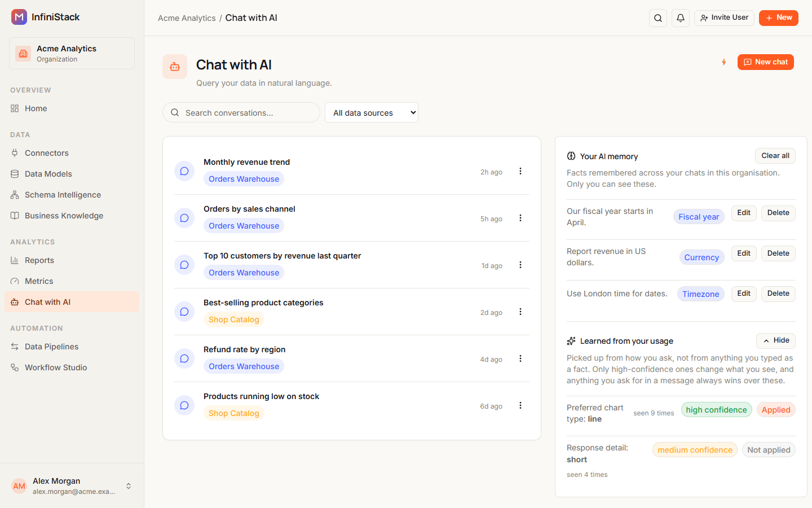Open the All data sources dropdown
The height and width of the screenshot is (508, 812).
click(372, 112)
